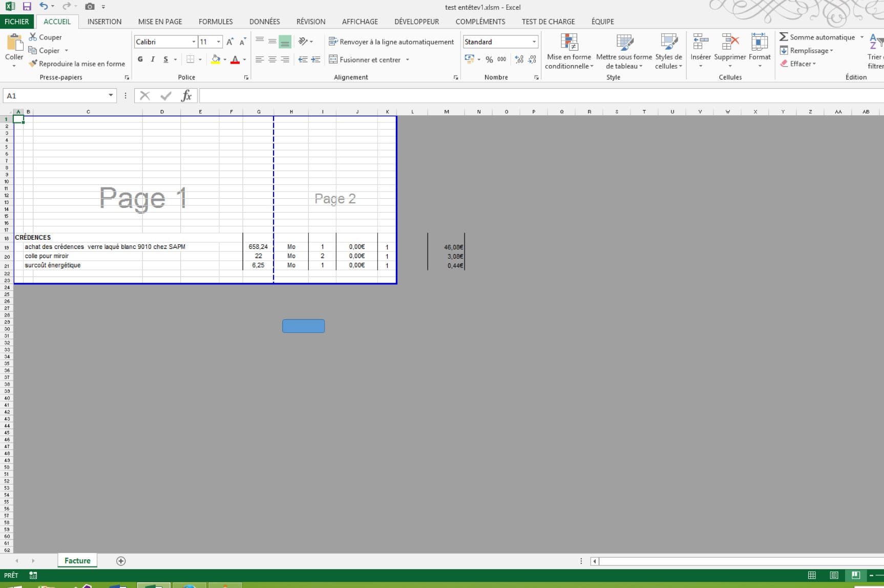Click the Couper scissors icon
This screenshot has height=588, width=884.
tap(33, 37)
